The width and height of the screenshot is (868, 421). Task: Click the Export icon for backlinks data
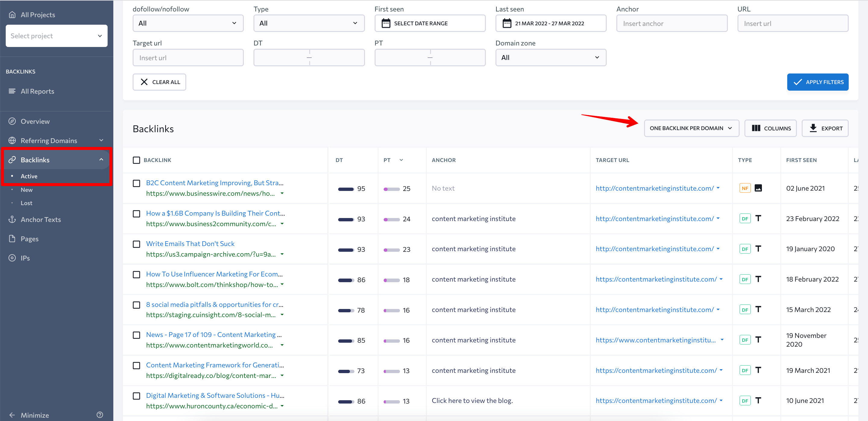tap(825, 128)
